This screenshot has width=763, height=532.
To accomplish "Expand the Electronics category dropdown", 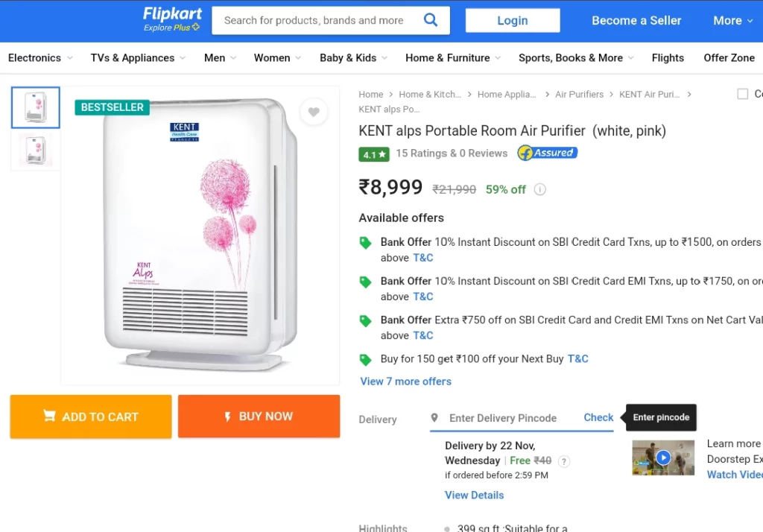I will (x=40, y=58).
